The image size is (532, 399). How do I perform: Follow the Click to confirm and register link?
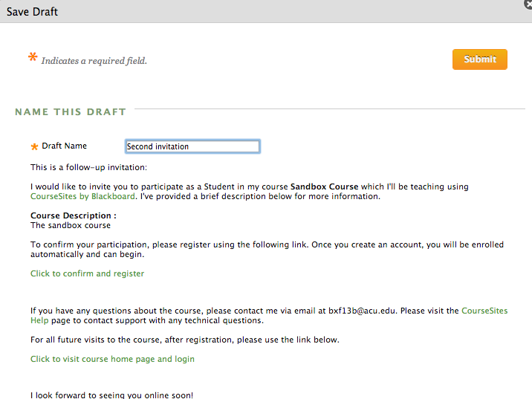(x=87, y=273)
